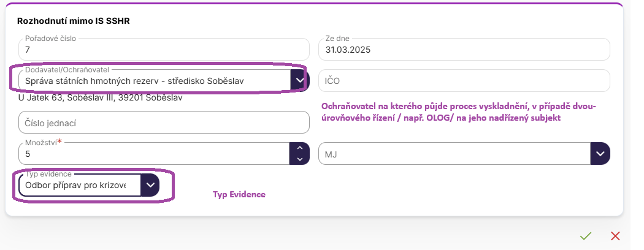Open the Dodavatel/Ochraňovatel dropdown arrow

298,80
